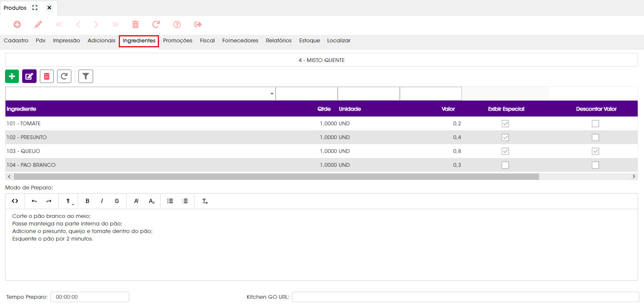The width and height of the screenshot is (644, 308).
Task: Open the Fiscal tab
Action: (x=207, y=41)
